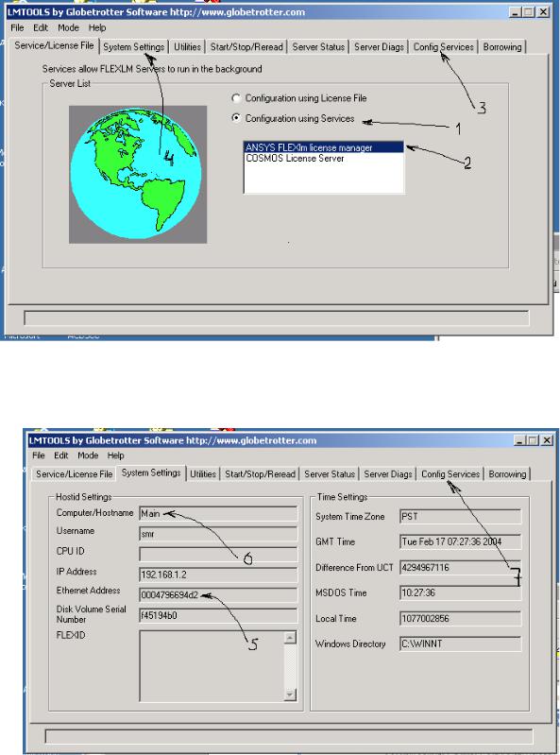The width and height of the screenshot is (560, 755).
Task: Select Configuration using License File radio button
Action: click(236, 98)
